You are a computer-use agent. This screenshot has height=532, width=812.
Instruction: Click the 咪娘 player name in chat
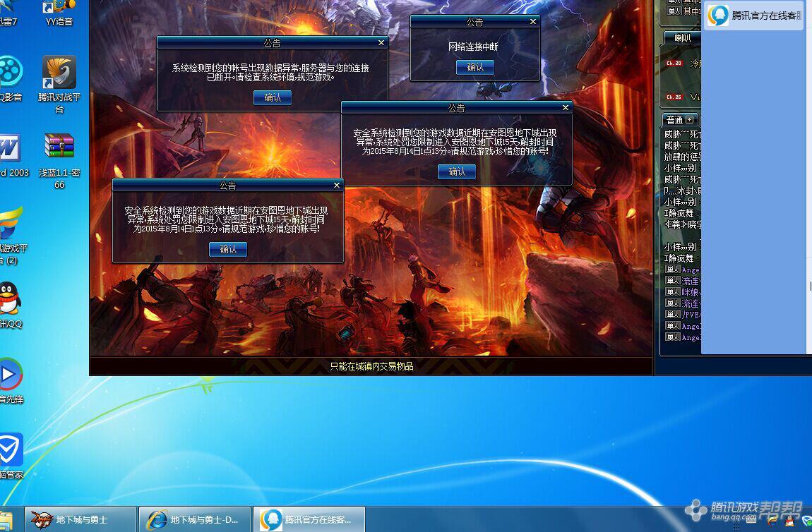coord(691,292)
